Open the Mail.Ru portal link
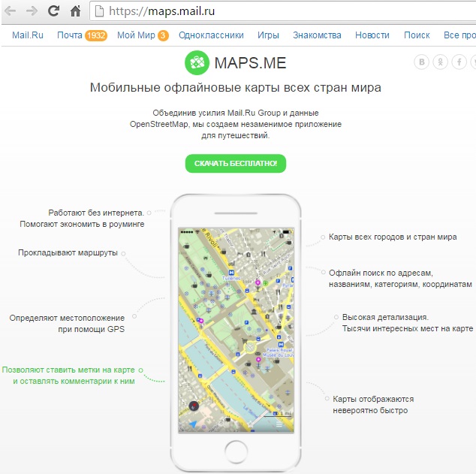476x474 pixels. (x=28, y=35)
